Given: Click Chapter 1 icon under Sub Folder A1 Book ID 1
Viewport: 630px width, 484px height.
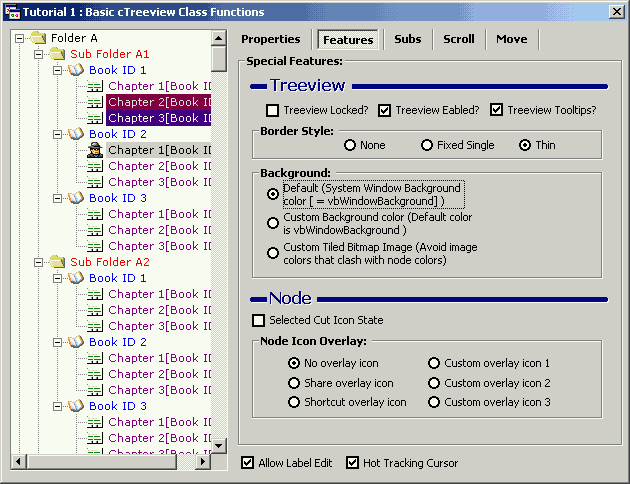Looking at the screenshot, I should 95,86.
